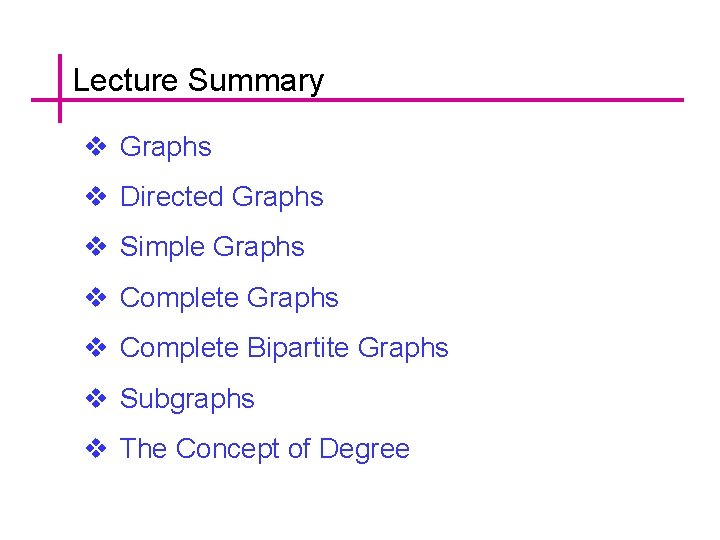Click the diamond bullet before Directed Graphs
This screenshot has height=540, width=720.
[x=96, y=197]
